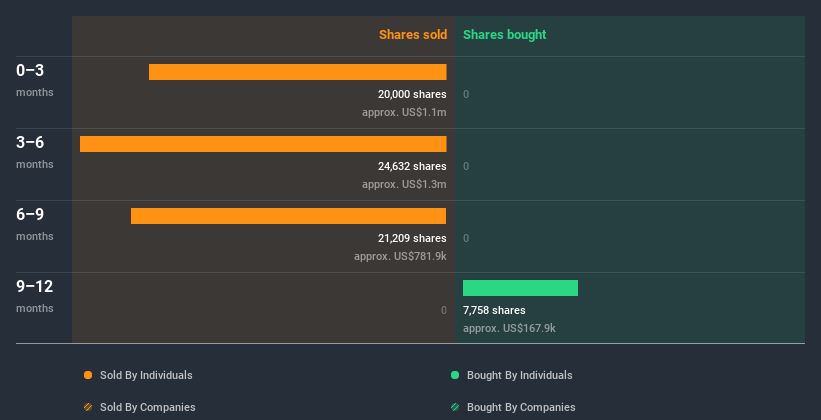Select the Bought By Companies legend label

click(521, 407)
